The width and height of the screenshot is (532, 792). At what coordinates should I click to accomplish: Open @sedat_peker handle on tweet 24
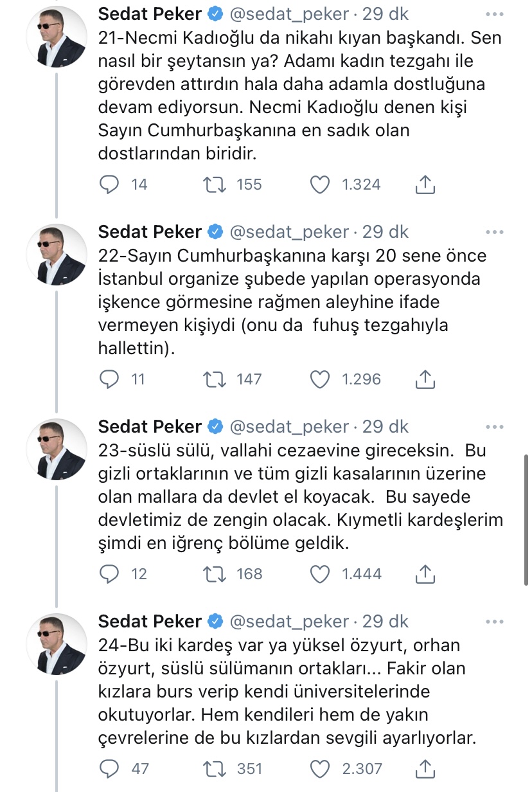289,621
